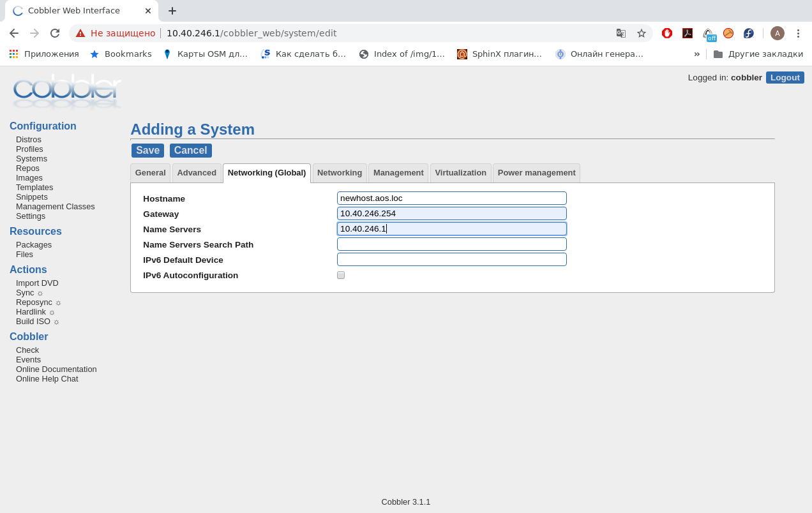Open the Chrome three-dot menu
The image size is (812, 513).
click(798, 33)
